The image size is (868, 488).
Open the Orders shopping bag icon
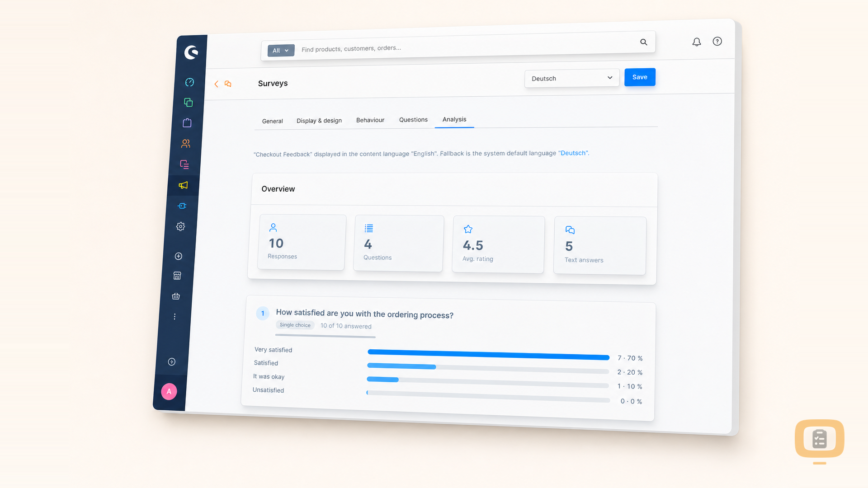[x=187, y=123]
